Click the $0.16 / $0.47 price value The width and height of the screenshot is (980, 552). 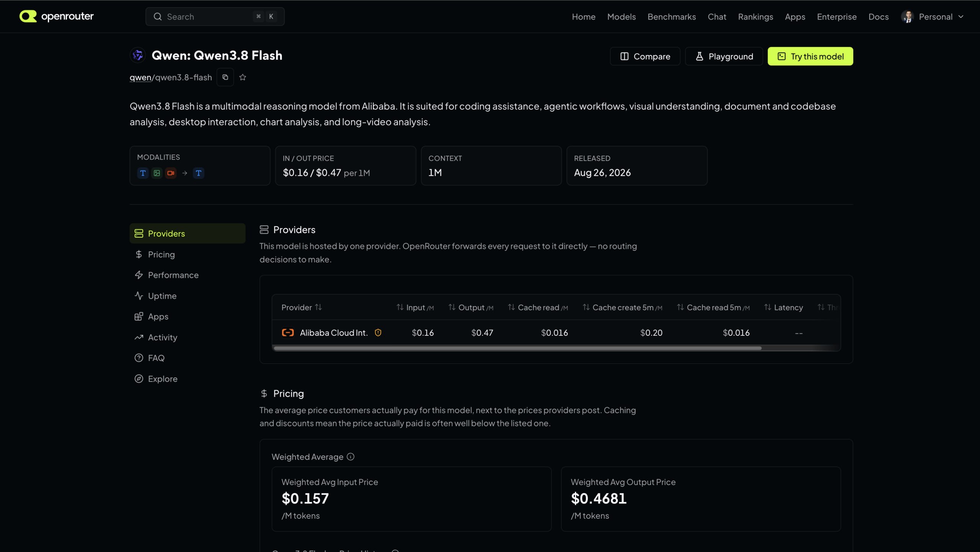coord(312,173)
